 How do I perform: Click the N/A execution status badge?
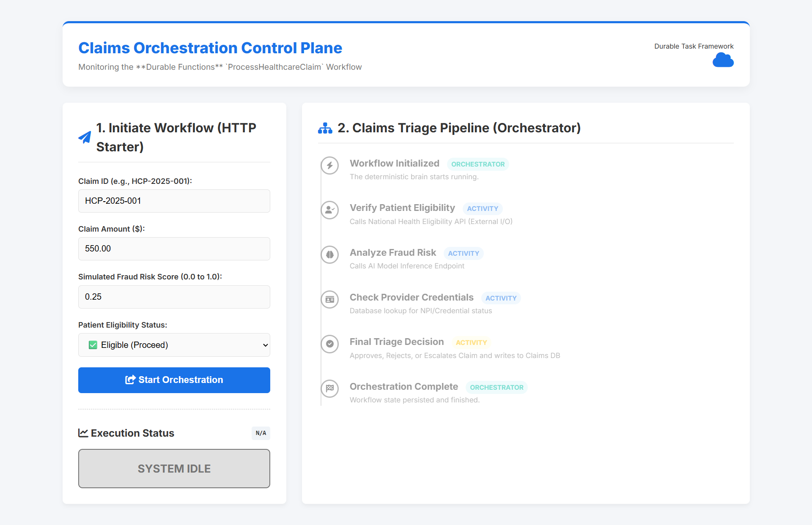261,433
